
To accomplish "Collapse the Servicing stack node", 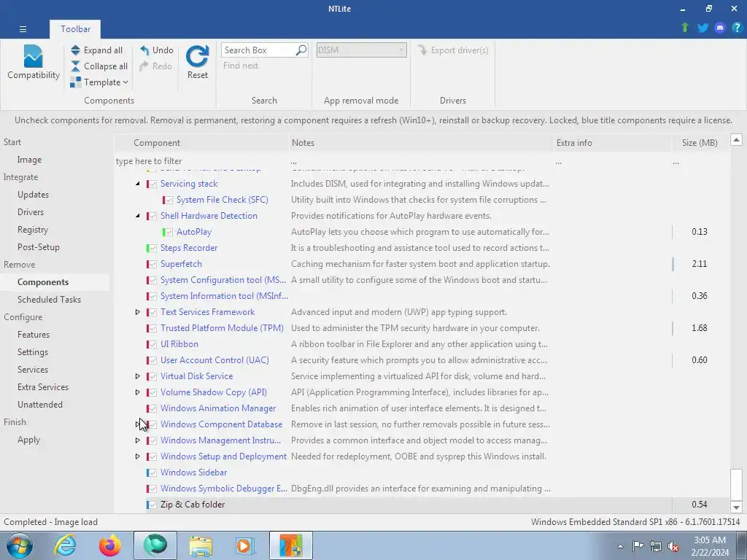I will click(x=138, y=184).
